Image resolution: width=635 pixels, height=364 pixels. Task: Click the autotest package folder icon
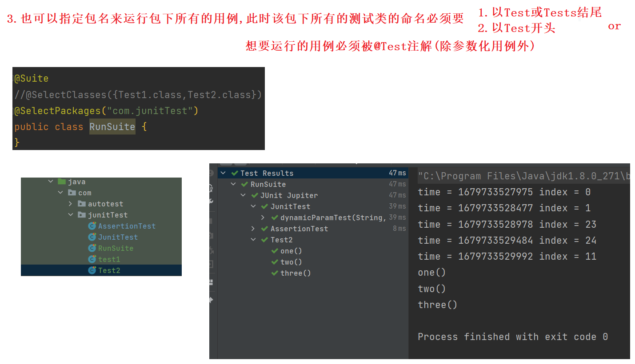pos(82,204)
